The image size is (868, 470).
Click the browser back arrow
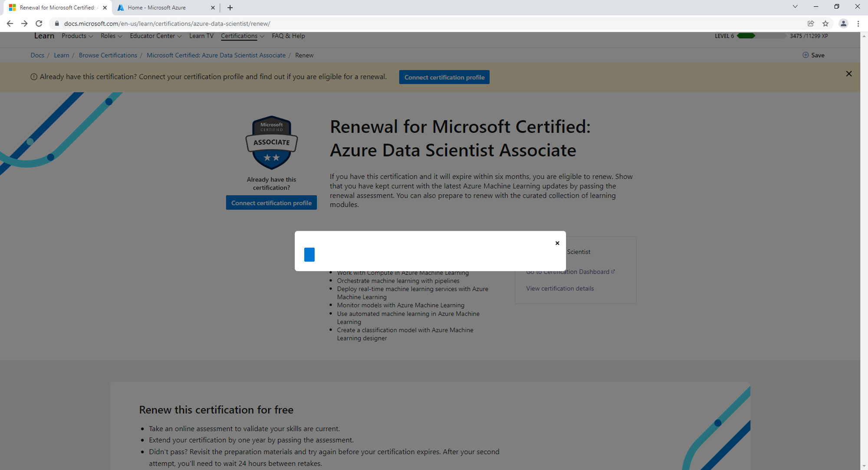[x=10, y=23]
